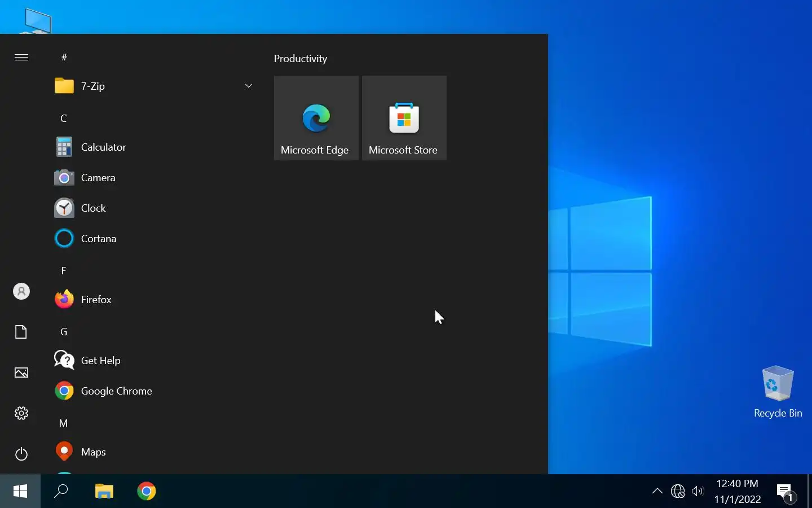This screenshot has width=812, height=508.
Task: Open Pictures from the Start sidebar
Action: click(21, 373)
